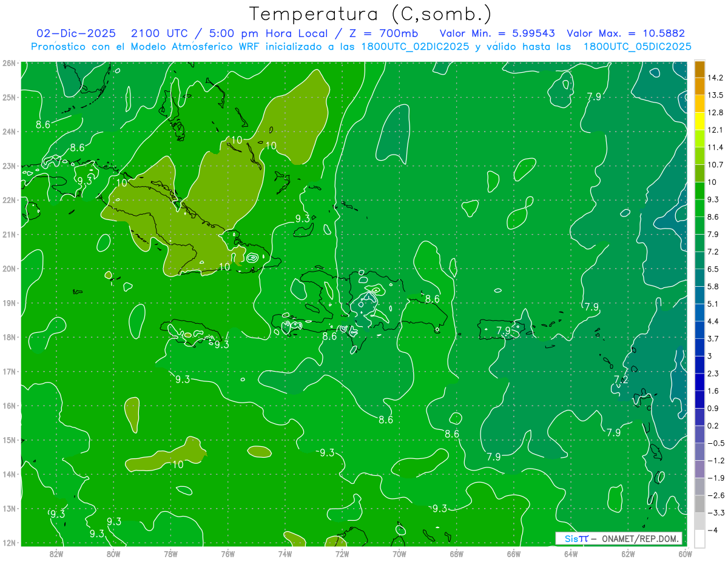The height and width of the screenshot is (562, 728).
Task: Click the dark orange swatch at colorbar top
Action: (x=699, y=69)
